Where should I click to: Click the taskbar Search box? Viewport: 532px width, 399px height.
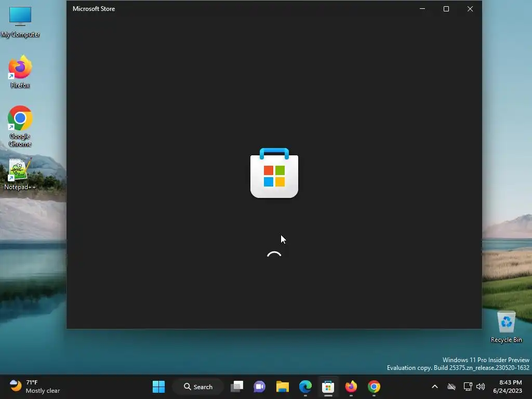click(x=198, y=387)
